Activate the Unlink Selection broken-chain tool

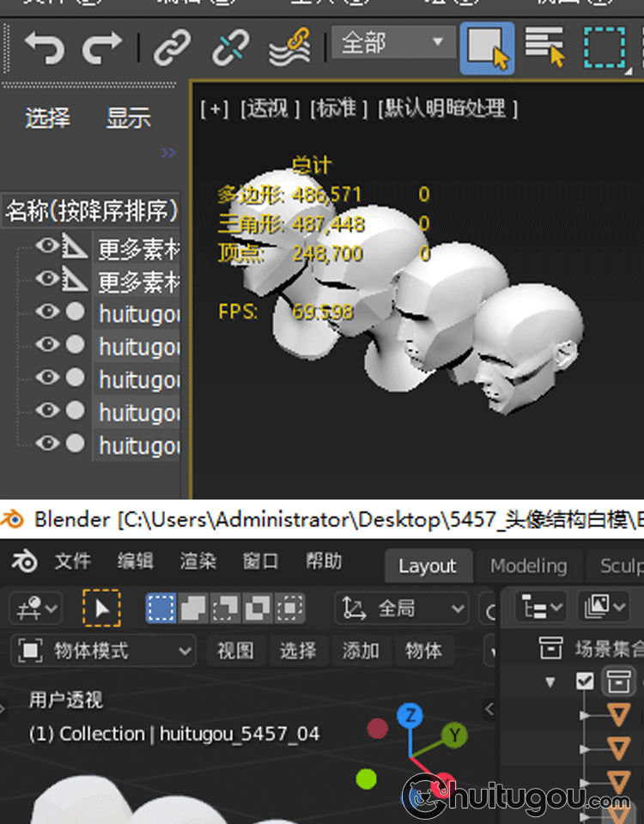[x=230, y=47]
